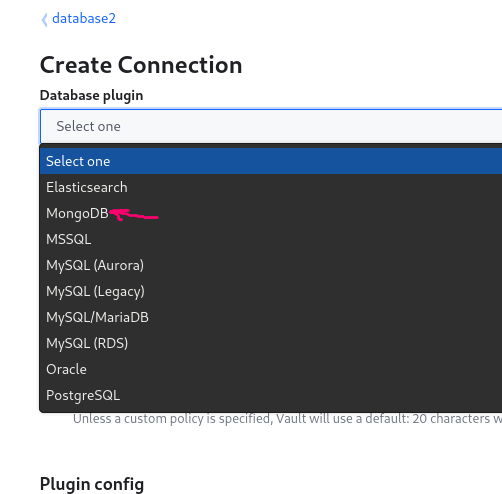Select the MSSQL plugin option
The image size is (502, 494).
pyautogui.click(x=271, y=239)
